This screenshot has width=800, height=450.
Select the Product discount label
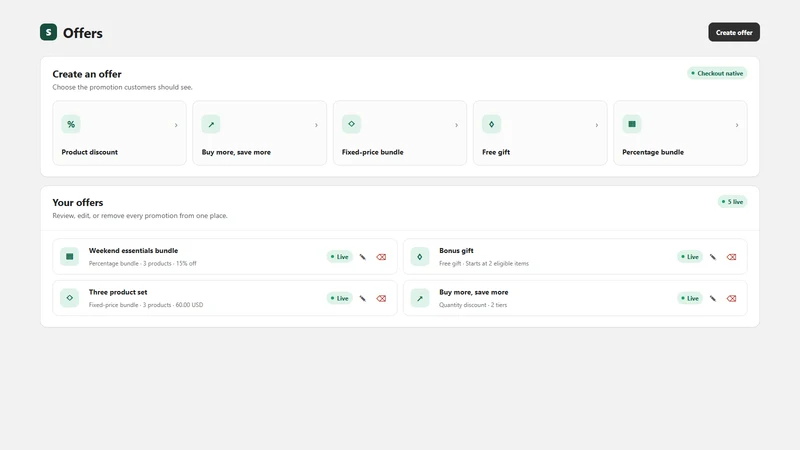pyautogui.click(x=90, y=152)
